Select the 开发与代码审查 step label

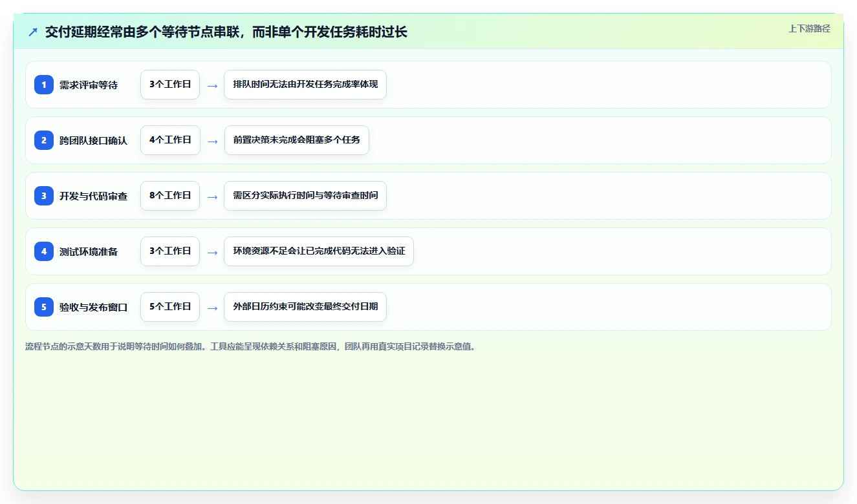pos(93,196)
